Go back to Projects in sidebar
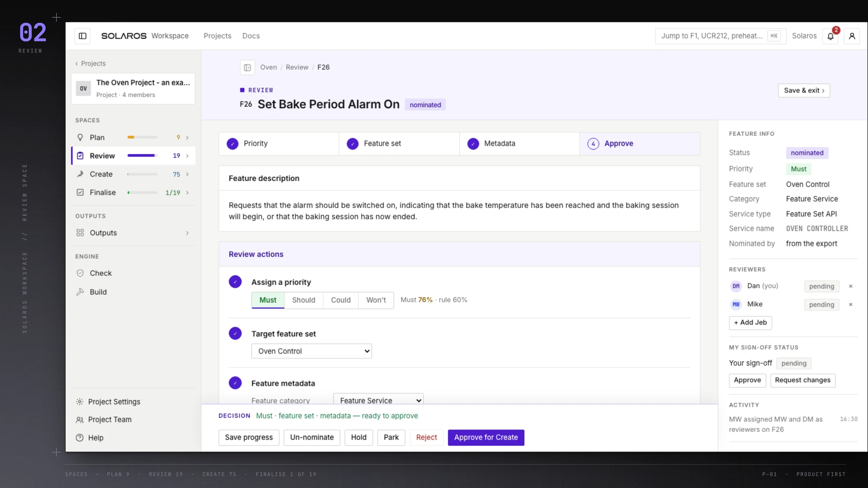868x488 pixels. coord(90,63)
